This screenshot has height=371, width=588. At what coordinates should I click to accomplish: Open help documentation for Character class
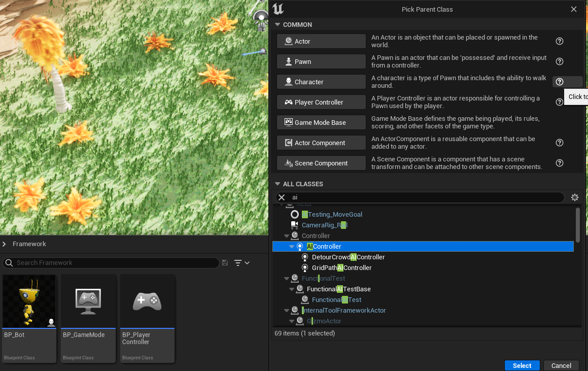click(x=559, y=82)
